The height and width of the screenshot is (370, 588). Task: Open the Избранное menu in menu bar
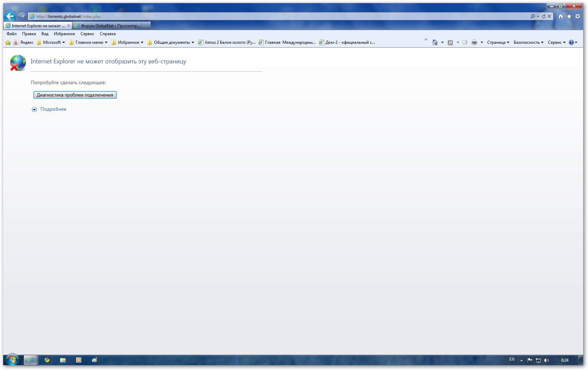(x=64, y=34)
